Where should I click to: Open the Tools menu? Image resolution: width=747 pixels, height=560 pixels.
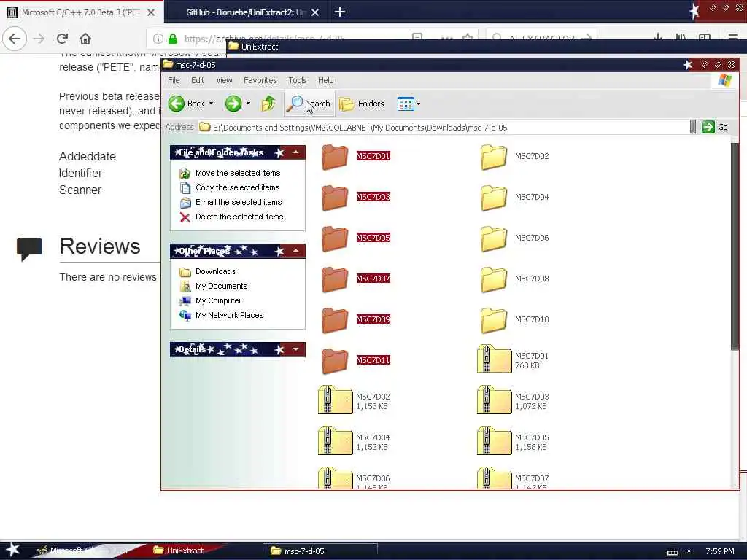point(298,80)
